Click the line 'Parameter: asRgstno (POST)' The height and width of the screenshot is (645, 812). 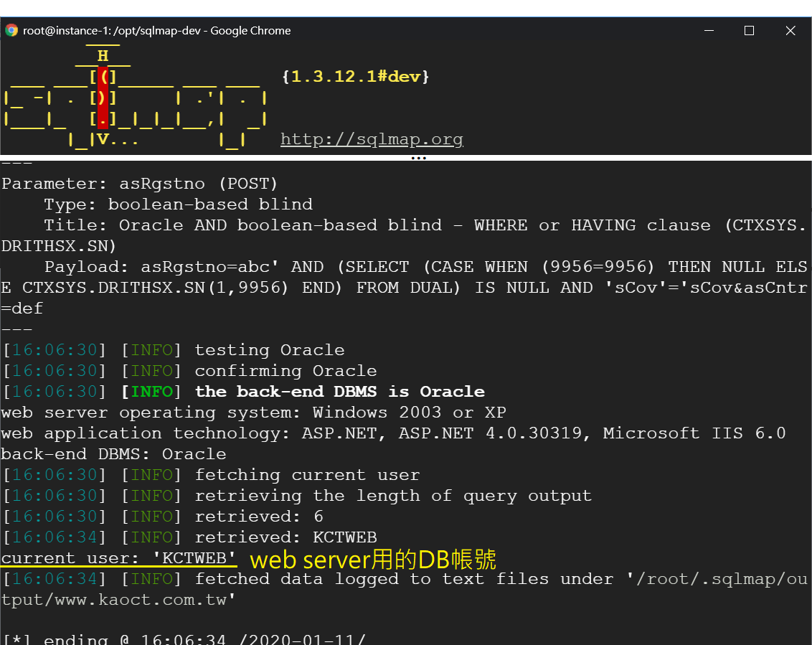pyautogui.click(x=140, y=184)
